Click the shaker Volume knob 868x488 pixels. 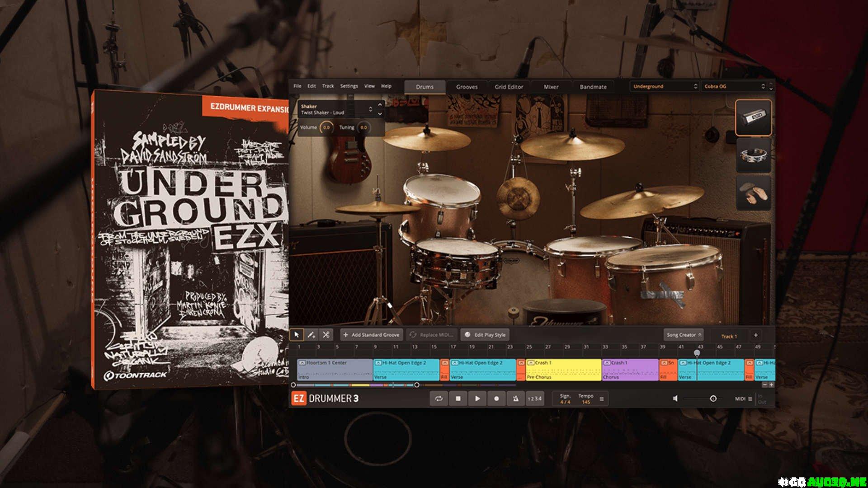pyautogui.click(x=326, y=127)
